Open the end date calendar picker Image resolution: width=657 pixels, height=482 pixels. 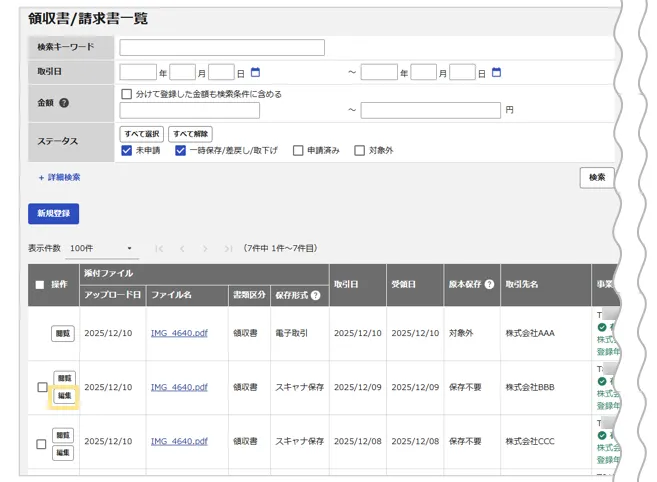pyautogui.click(x=496, y=73)
